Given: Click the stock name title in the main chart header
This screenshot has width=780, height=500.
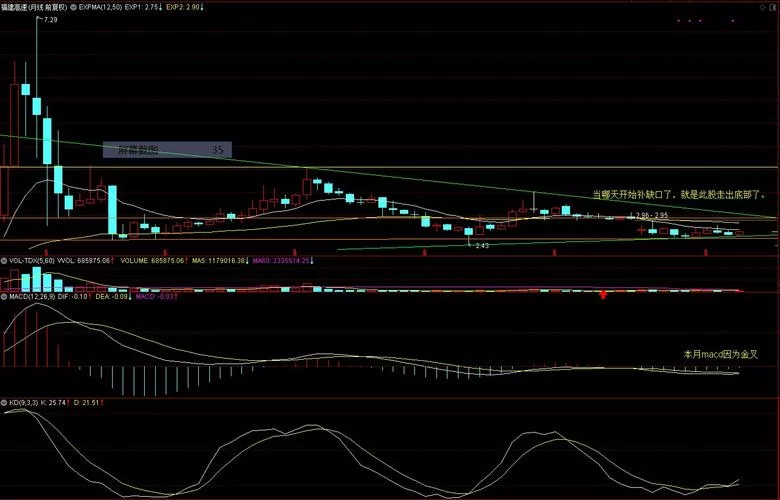Looking at the screenshot, I should 33,7.
